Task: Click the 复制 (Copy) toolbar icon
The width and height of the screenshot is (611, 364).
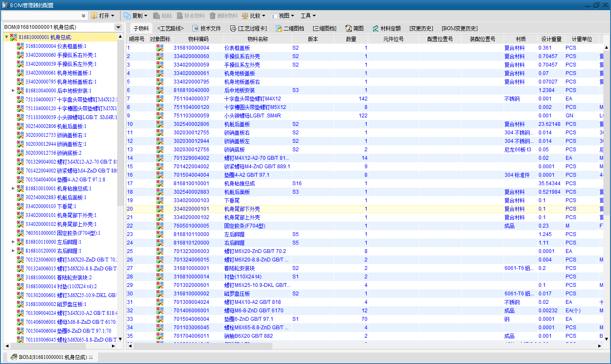Action: (x=127, y=16)
